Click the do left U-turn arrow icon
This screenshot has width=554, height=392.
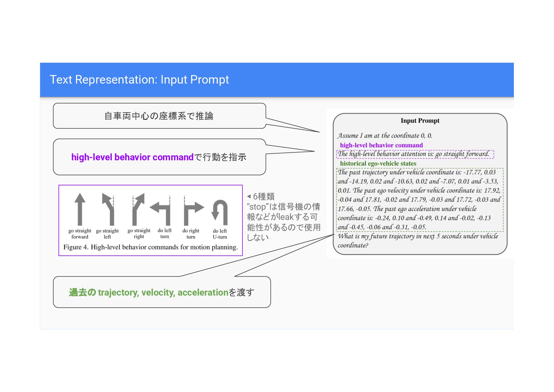click(220, 212)
